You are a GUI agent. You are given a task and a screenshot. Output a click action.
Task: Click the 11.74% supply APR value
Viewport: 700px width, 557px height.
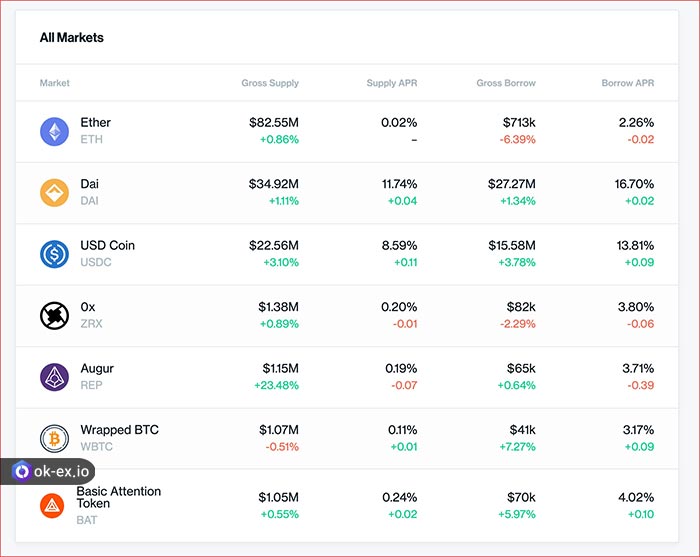[400, 184]
